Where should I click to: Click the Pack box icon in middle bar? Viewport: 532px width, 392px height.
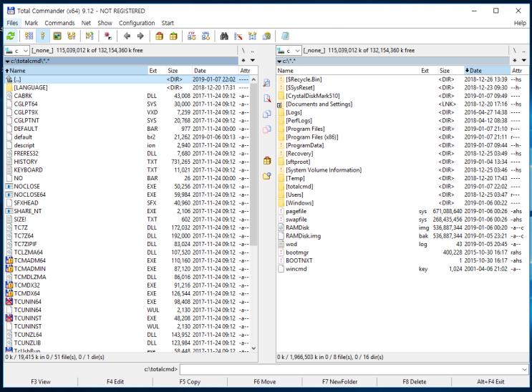[x=267, y=160]
